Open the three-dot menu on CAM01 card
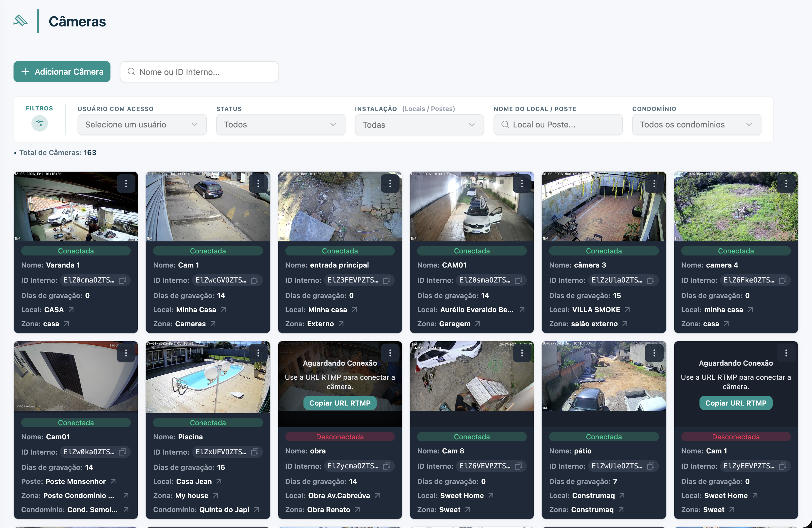The height and width of the screenshot is (528, 812). 522,184
